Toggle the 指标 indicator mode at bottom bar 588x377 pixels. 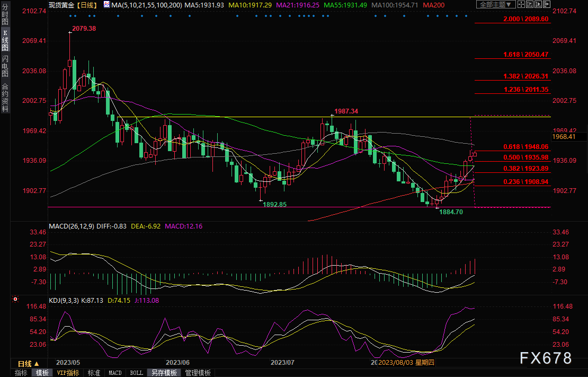pyautogui.click(x=21, y=373)
